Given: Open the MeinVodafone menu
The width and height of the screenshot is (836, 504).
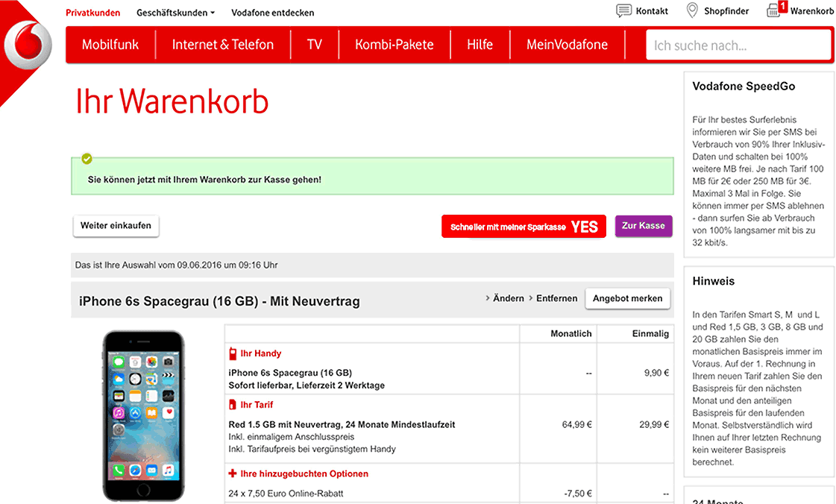Looking at the screenshot, I should tap(568, 45).
